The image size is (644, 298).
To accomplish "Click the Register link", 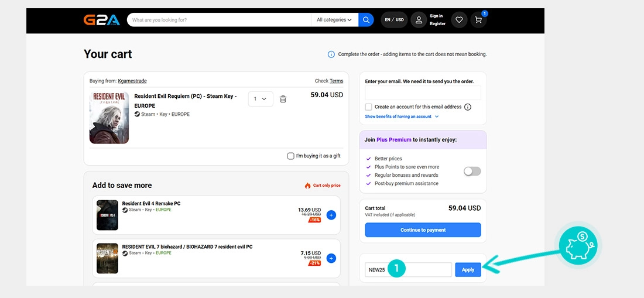I will click(x=437, y=24).
